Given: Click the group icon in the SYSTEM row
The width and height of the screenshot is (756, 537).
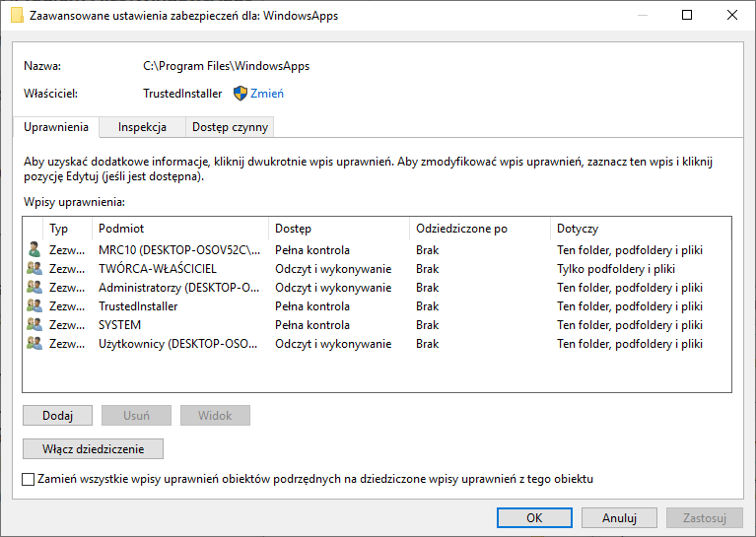Looking at the screenshot, I should [34, 325].
